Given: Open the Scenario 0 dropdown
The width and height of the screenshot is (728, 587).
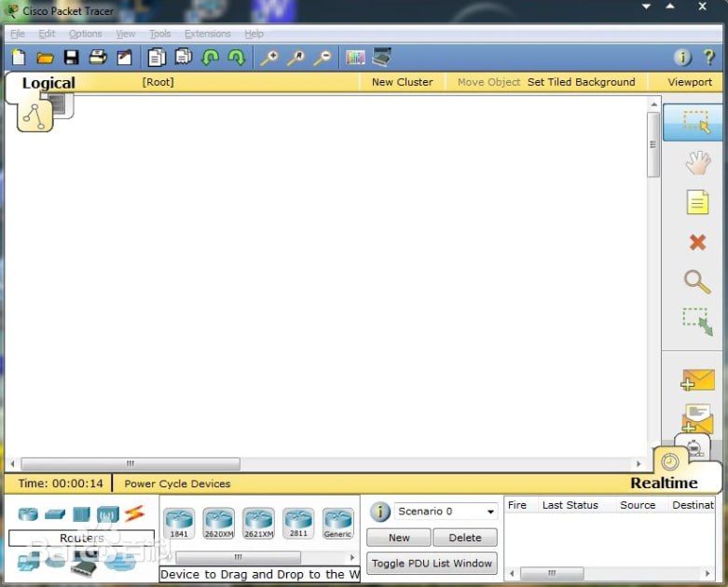Looking at the screenshot, I should pyautogui.click(x=446, y=512).
